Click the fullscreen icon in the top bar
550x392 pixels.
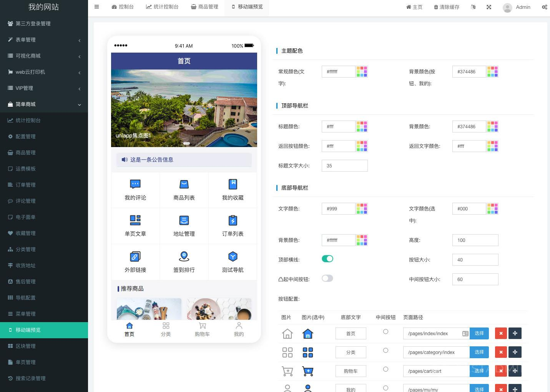click(x=489, y=7)
